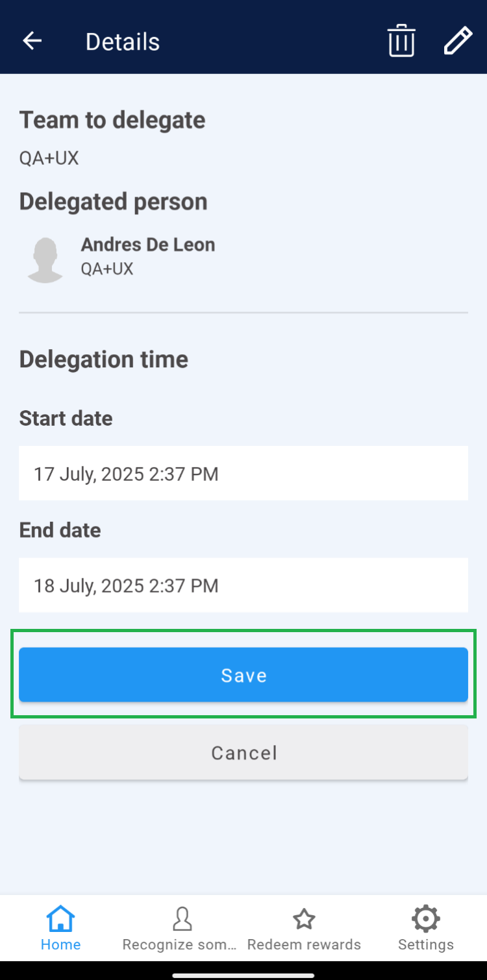Screen dimensions: 487x980
Task: Click the End date label
Action: pos(60,530)
